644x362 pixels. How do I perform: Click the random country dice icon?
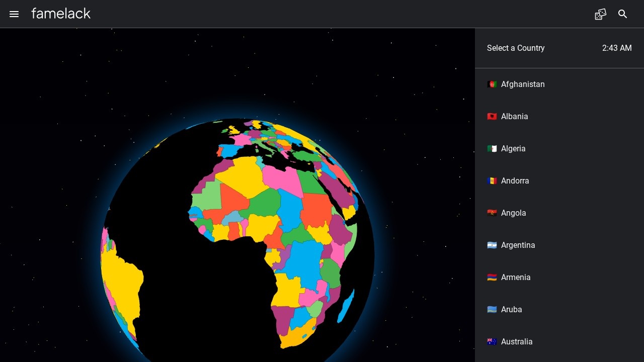point(600,14)
